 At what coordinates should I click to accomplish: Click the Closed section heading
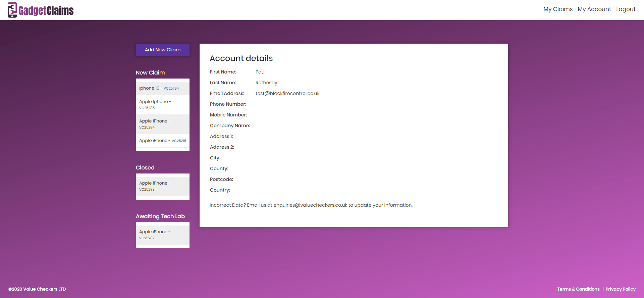point(145,167)
